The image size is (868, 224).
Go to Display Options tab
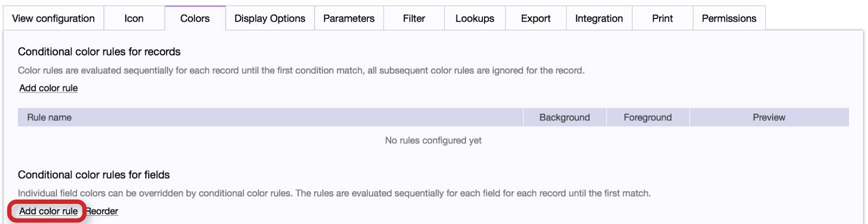[270, 18]
